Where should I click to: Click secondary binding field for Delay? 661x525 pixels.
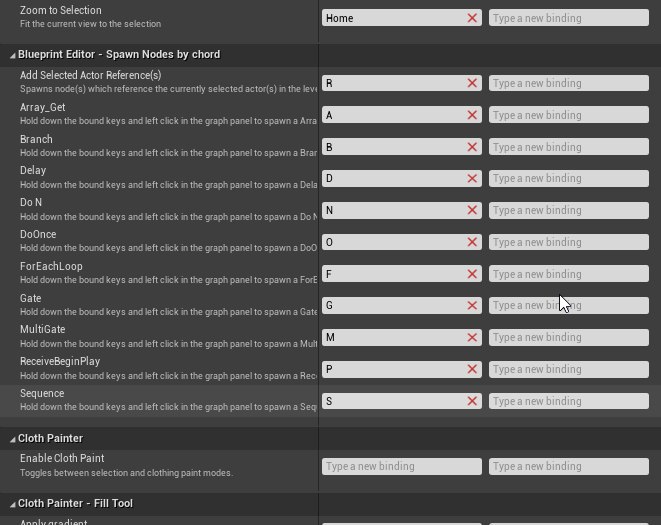point(569,178)
